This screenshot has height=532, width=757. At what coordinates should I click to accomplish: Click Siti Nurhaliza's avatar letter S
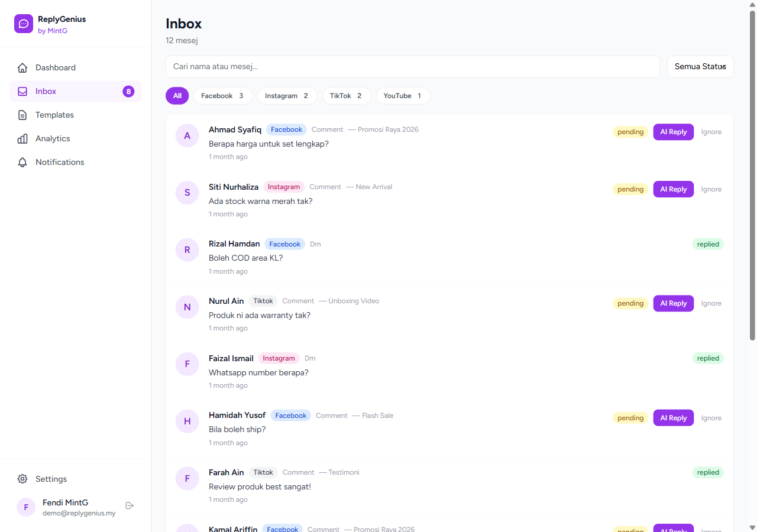[x=187, y=193]
